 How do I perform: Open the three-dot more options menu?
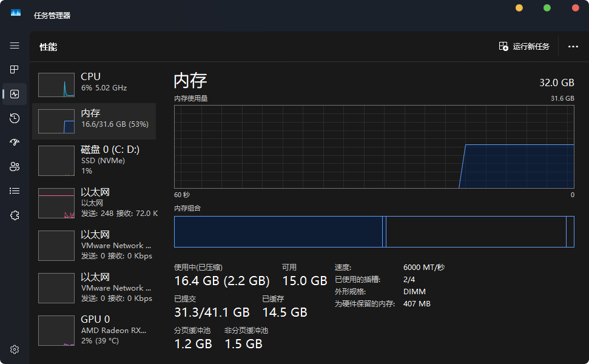573,47
